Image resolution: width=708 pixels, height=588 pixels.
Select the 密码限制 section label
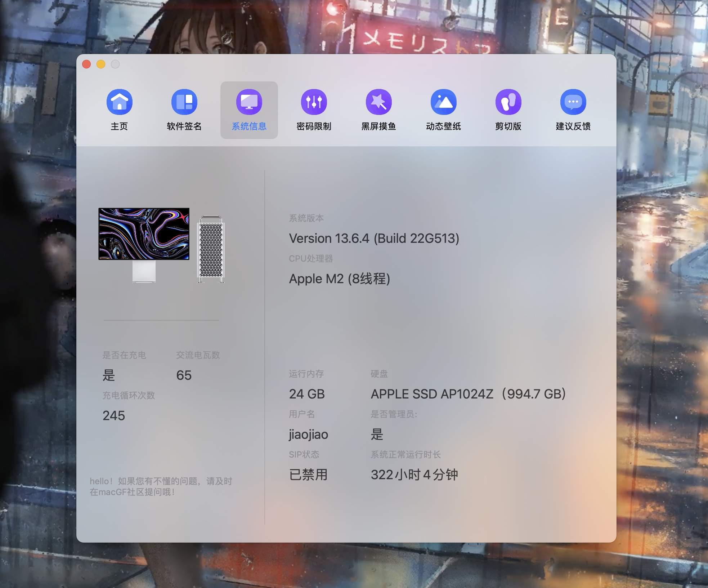[x=314, y=126]
